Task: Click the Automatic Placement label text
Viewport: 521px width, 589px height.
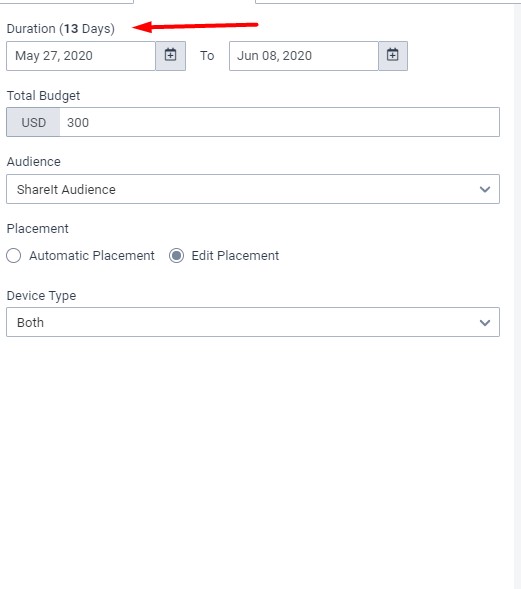Action: 92,256
